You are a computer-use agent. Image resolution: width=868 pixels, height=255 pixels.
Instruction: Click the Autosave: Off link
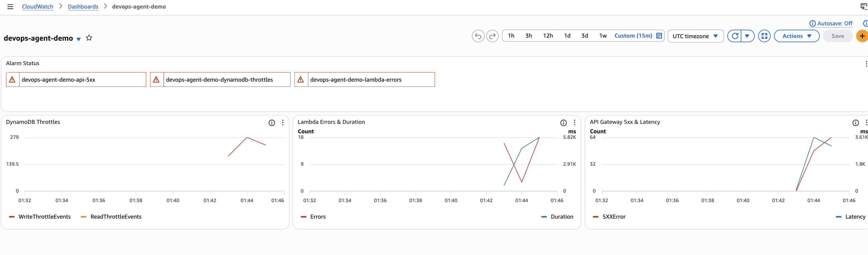coord(834,23)
